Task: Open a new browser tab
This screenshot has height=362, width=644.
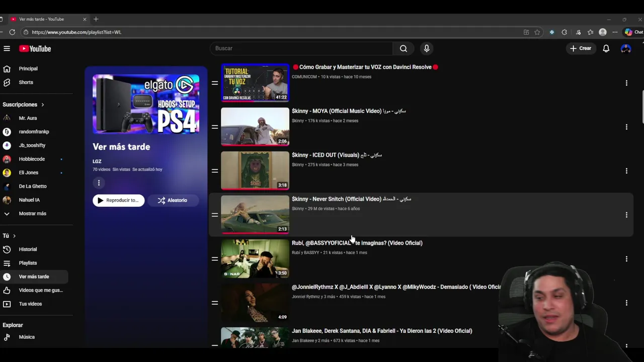Action: [96, 19]
